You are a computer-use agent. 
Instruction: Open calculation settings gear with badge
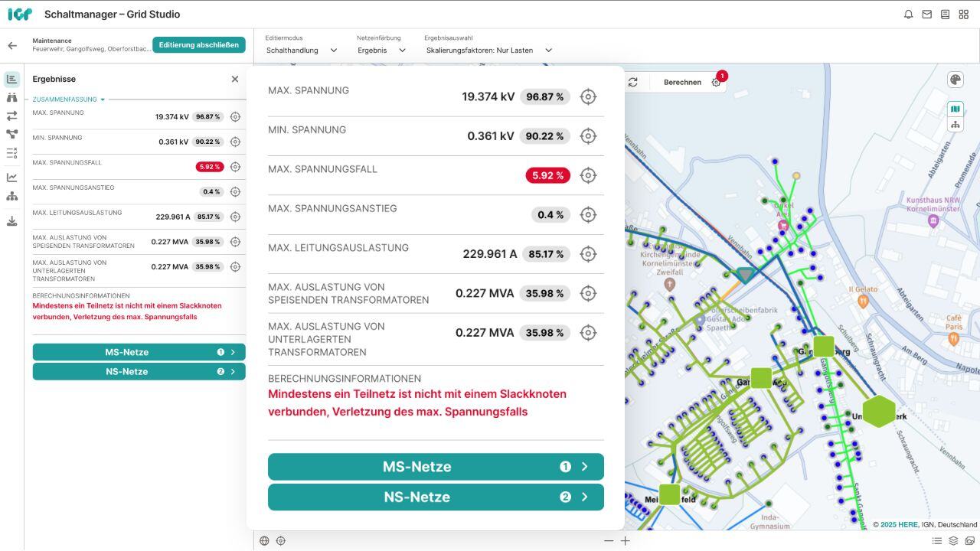tap(716, 82)
